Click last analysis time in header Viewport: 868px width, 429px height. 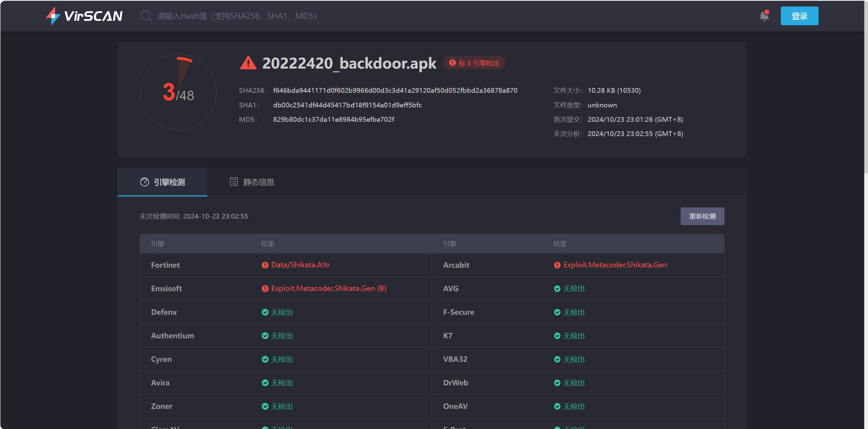pos(635,134)
